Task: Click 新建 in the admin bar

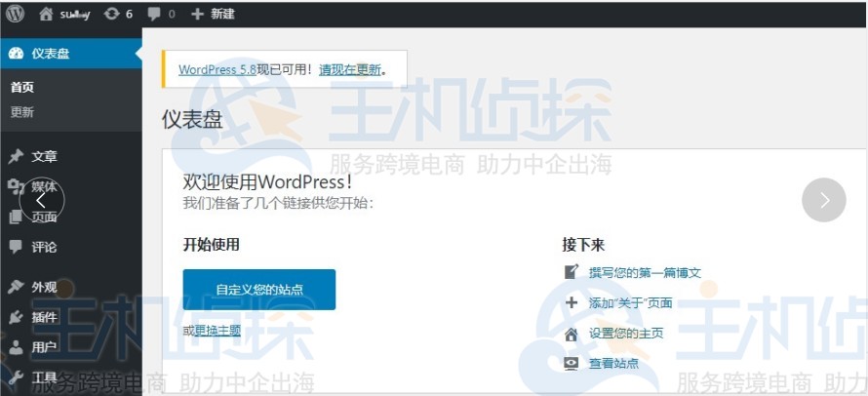Action: pyautogui.click(x=222, y=15)
